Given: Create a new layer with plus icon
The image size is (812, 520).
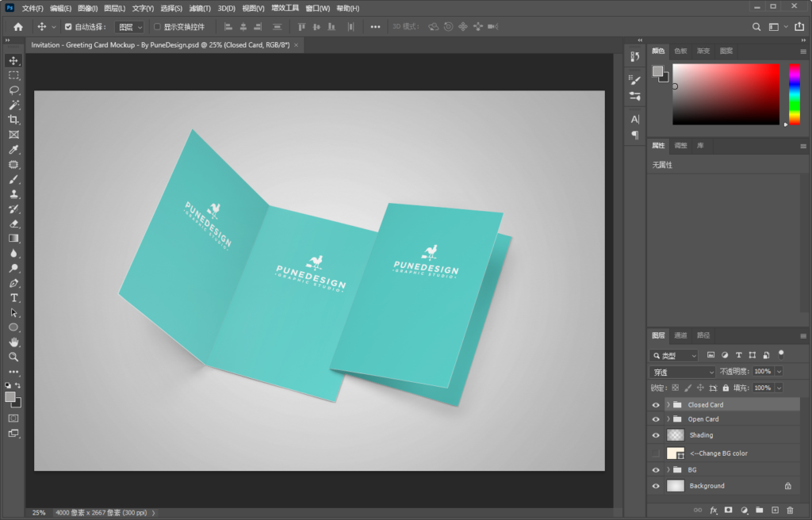Looking at the screenshot, I should pyautogui.click(x=775, y=510).
